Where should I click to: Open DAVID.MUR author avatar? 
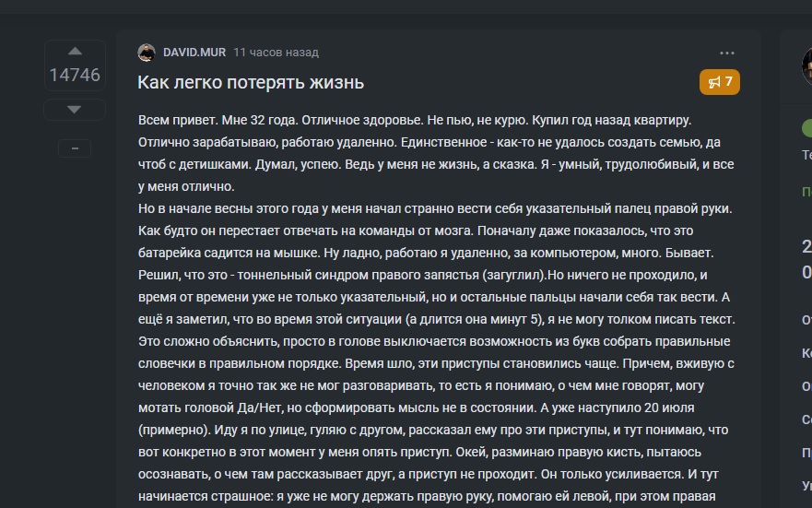(147, 53)
